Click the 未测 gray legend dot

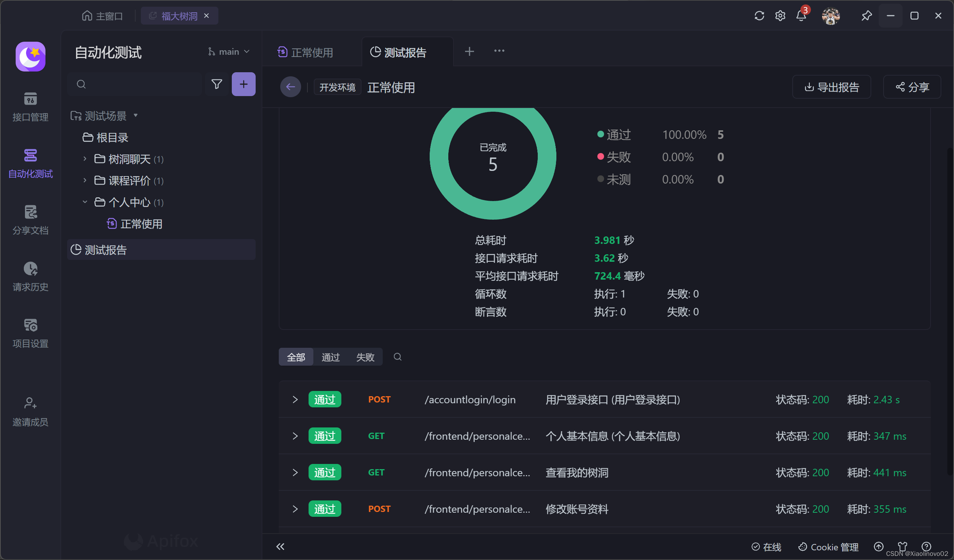pos(600,179)
